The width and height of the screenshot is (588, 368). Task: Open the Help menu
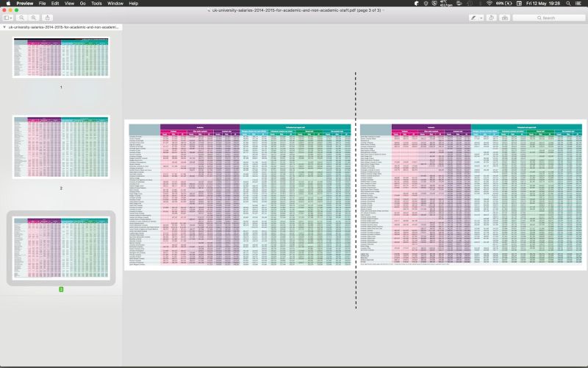coord(134,3)
